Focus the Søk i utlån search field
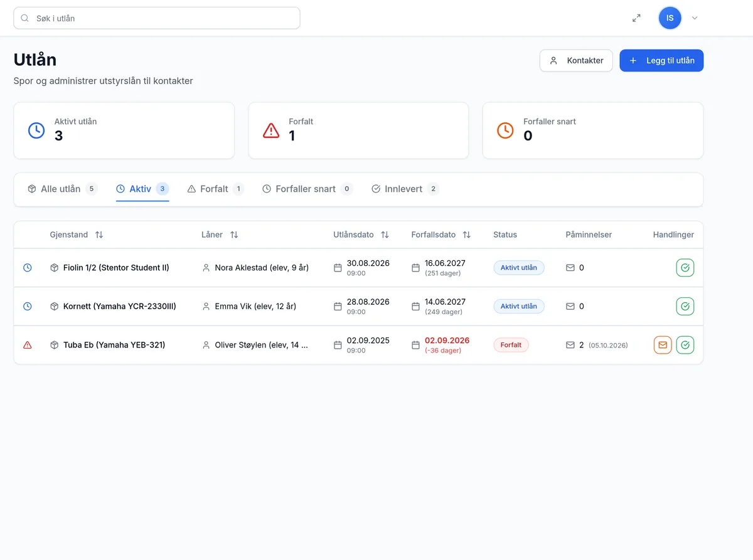Image resolution: width=753 pixels, height=560 pixels. (x=157, y=18)
